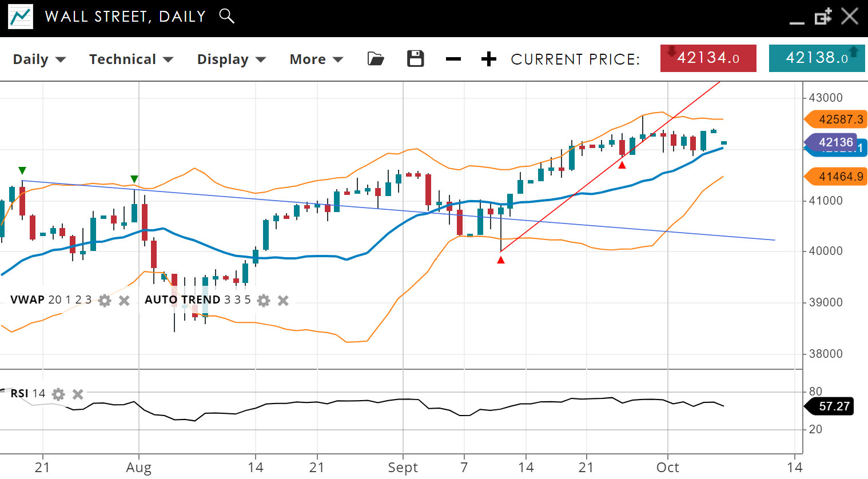Image resolution: width=868 pixels, height=479 pixels.
Task: Click the chart logo icon in title bar
Action: (21, 17)
